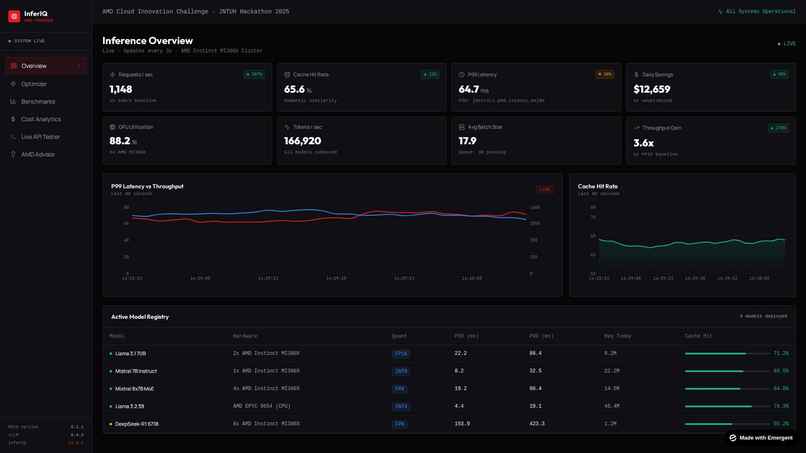Open the Benchmarks sidebar item
This screenshot has width=806, height=453.
point(46,101)
